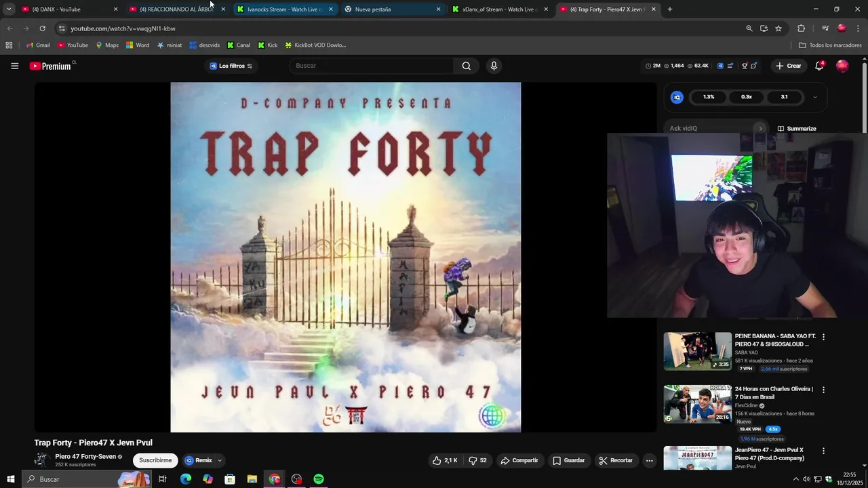This screenshot has height=488, width=868.
Task: Open KickBot VOD Download bookmark
Action: click(315, 45)
